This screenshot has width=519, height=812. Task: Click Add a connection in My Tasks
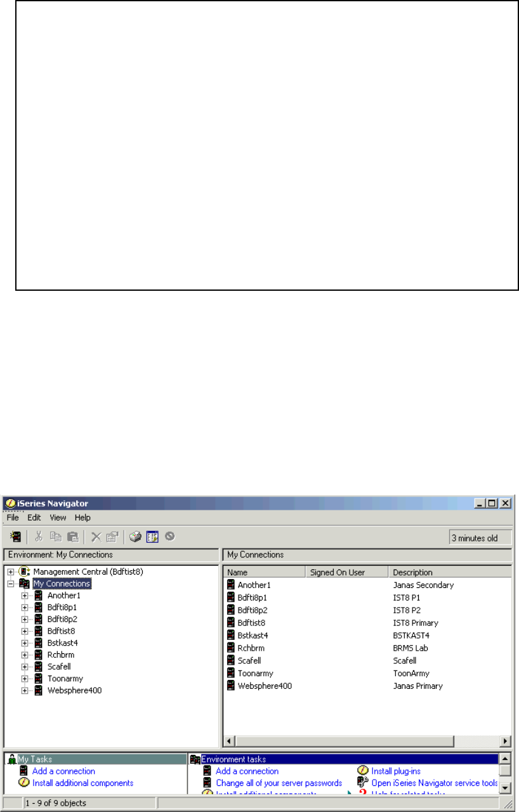[63, 771]
